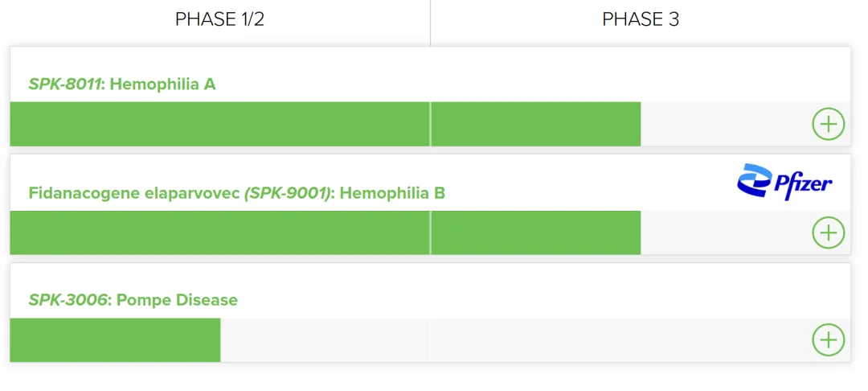
Task: Click the SPK-3006: Pompe Disease title
Action: (133, 300)
